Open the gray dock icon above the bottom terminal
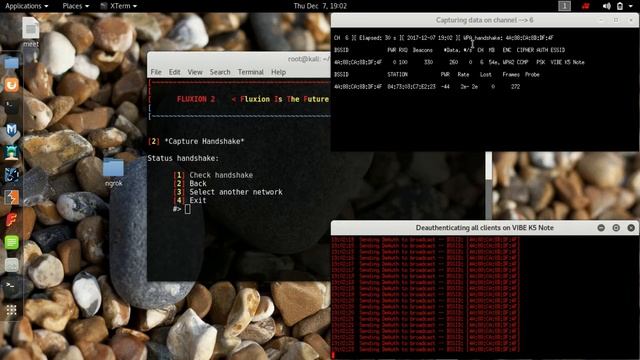This screenshot has height=360, width=640. click(11, 265)
